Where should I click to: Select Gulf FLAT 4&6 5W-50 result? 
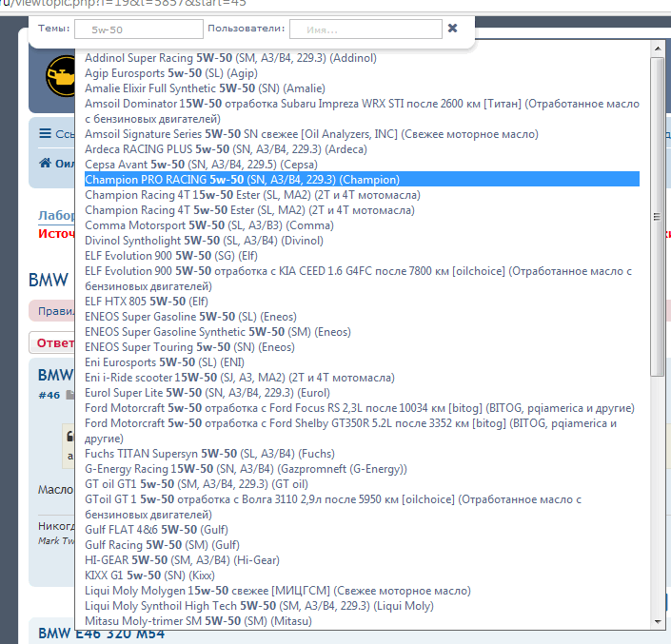(157, 530)
